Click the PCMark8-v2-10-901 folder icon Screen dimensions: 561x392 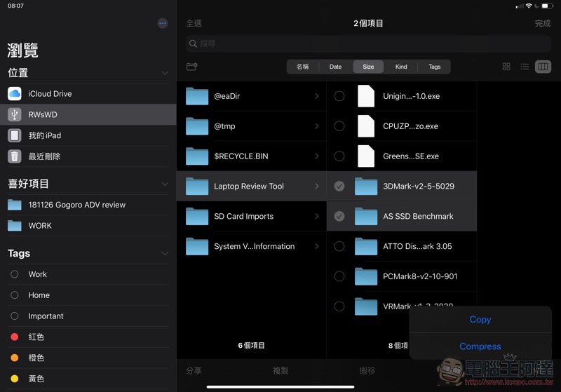coord(366,276)
